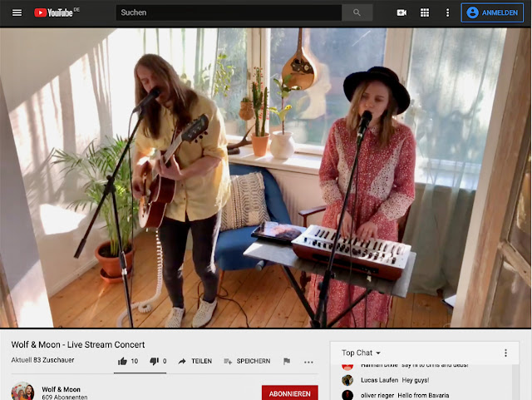Viewport: 532px width, 400px height.
Task: Click SPEICHERN to save video
Action: coord(247,361)
